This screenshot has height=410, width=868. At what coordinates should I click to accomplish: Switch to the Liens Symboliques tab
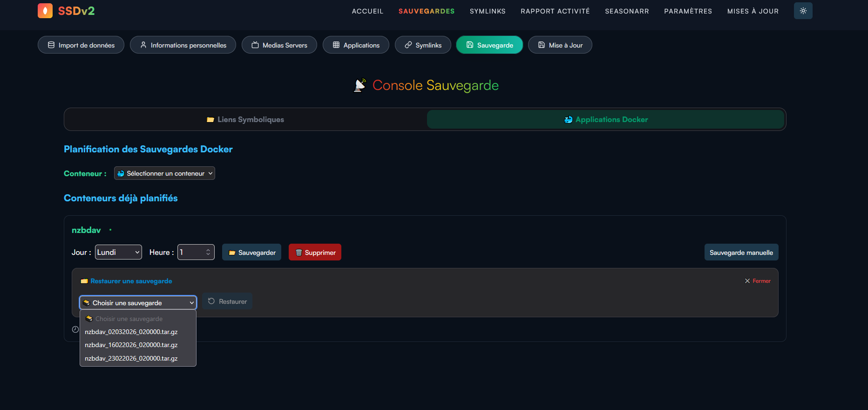245,120
